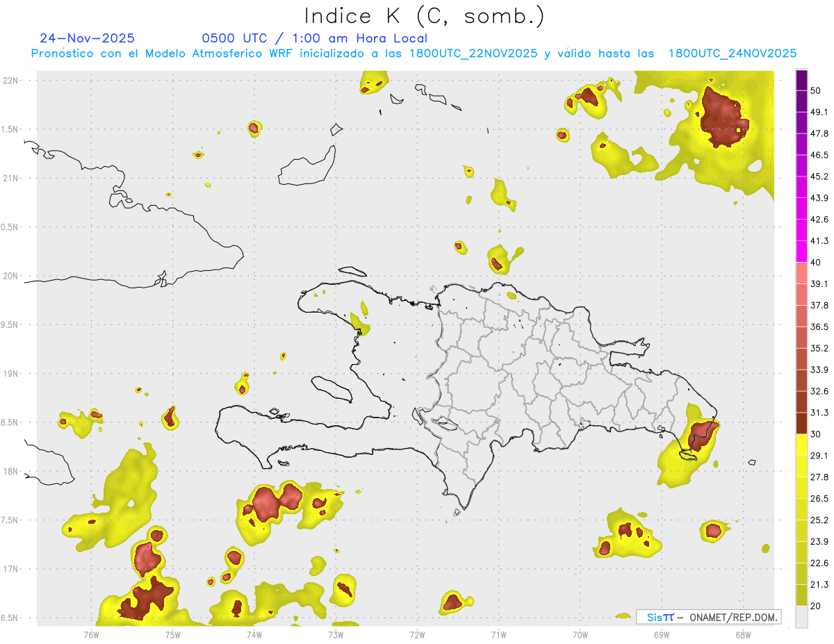The image size is (834, 644).
Task: Click the longitude label "70W"
Action: [x=580, y=635]
